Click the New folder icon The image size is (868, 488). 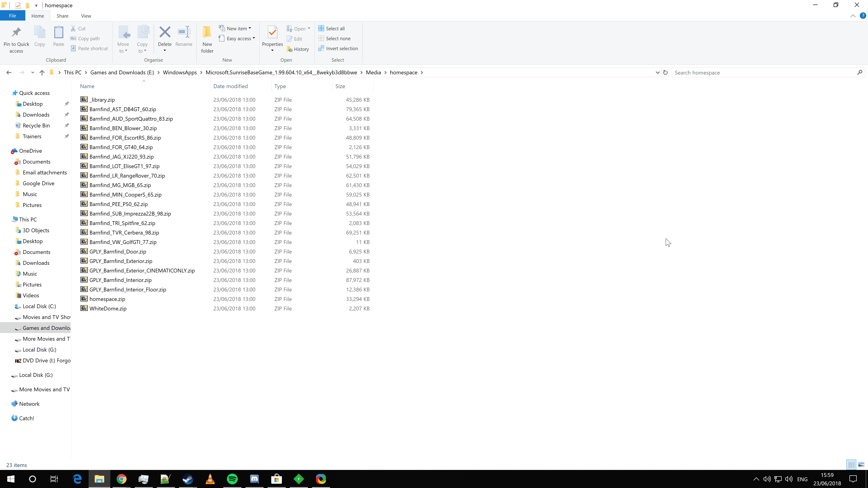207,33
